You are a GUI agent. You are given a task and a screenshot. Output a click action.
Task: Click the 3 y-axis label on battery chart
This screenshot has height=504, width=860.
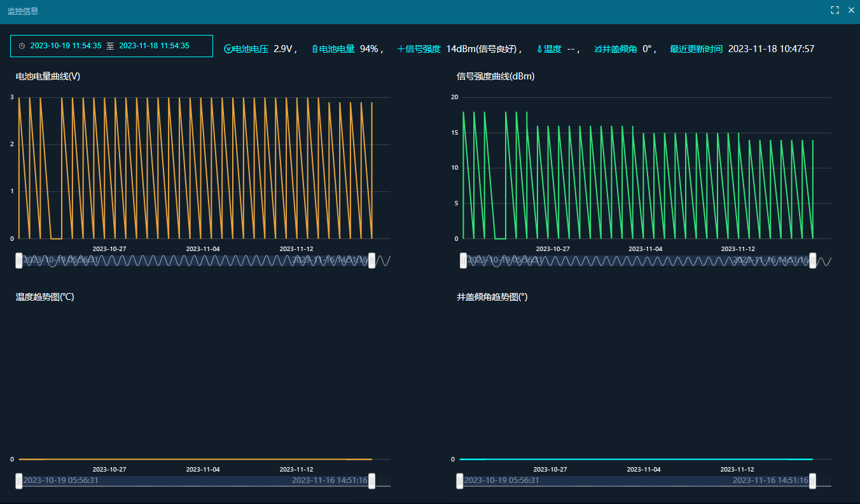(x=11, y=97)
